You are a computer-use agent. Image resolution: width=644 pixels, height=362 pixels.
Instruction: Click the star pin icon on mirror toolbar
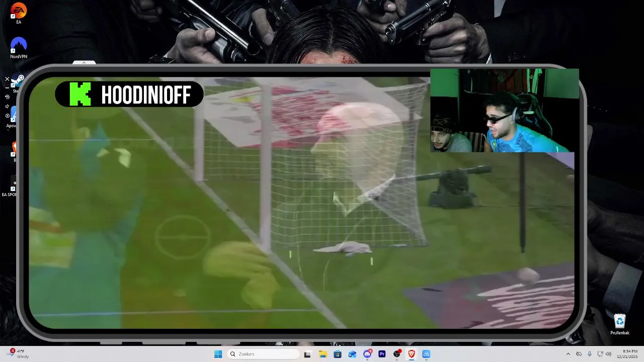(x=7, y=107)
